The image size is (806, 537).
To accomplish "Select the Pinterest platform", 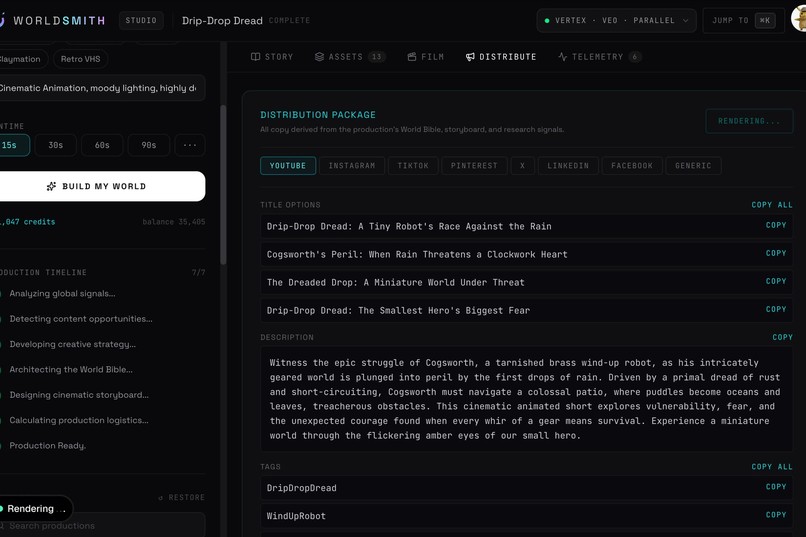I will coord(474,165).
